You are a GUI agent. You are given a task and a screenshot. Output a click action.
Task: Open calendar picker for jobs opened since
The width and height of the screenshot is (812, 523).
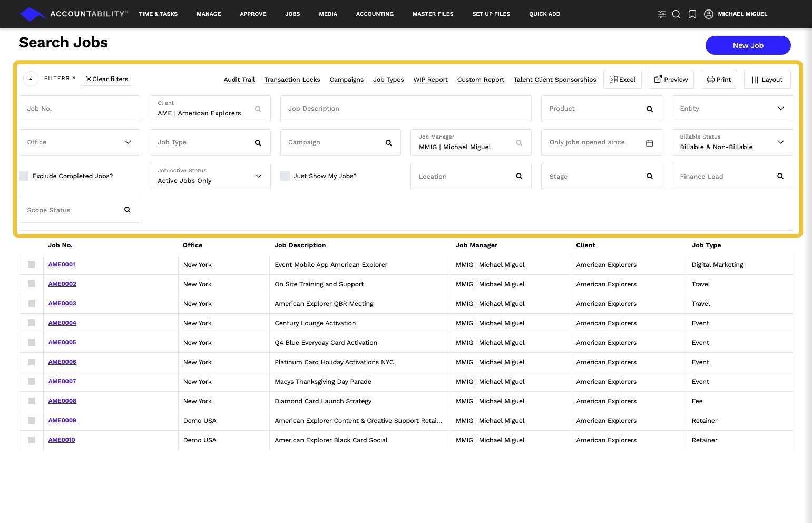649,143
